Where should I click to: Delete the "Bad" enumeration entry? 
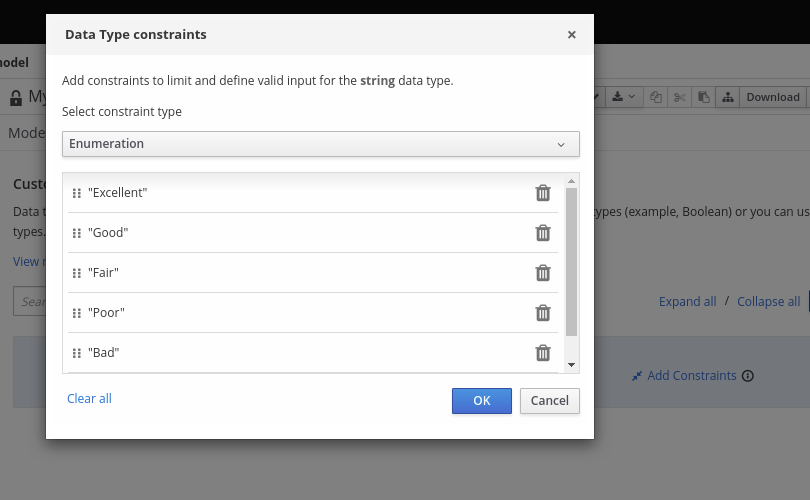(x=543, y=353)
